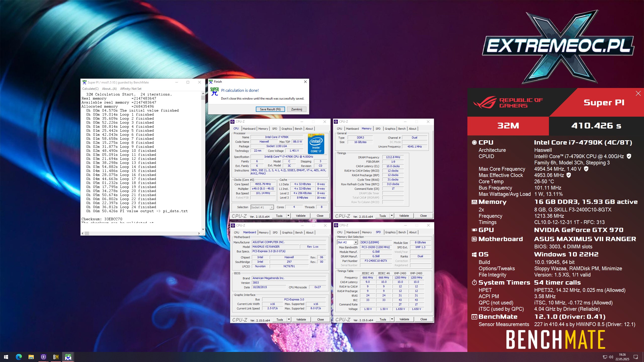Click Super PI icon in Finish dialog

click(215, 92)
